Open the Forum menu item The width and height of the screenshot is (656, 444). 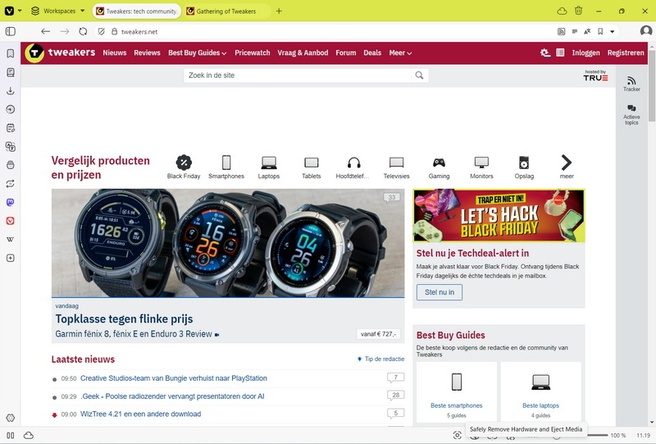[x=346, y=53]
